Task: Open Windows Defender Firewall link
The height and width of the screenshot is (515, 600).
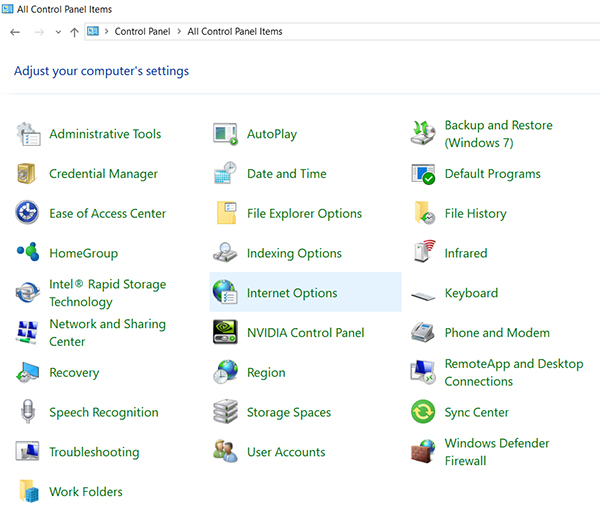Action: pos(497,452)
